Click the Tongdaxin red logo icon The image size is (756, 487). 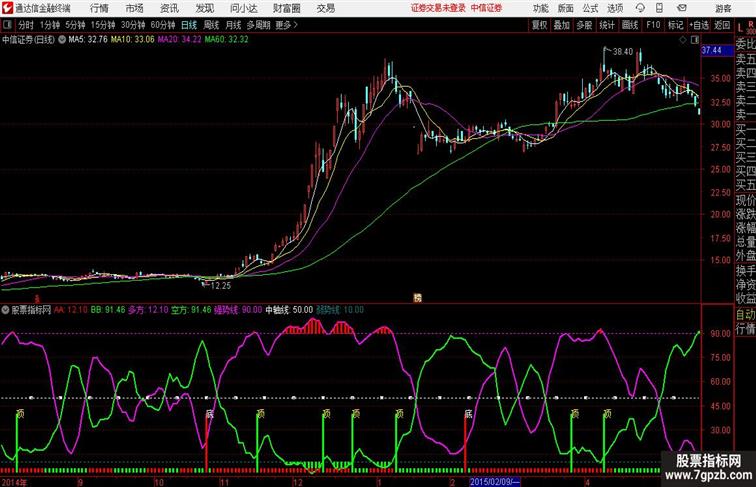[x=7, y=8]
